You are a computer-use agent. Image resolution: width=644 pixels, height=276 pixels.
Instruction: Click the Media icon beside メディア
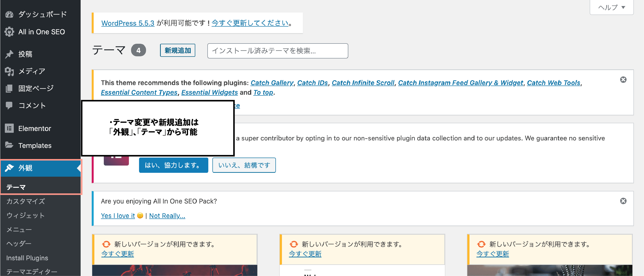click(x=9, y=71)
